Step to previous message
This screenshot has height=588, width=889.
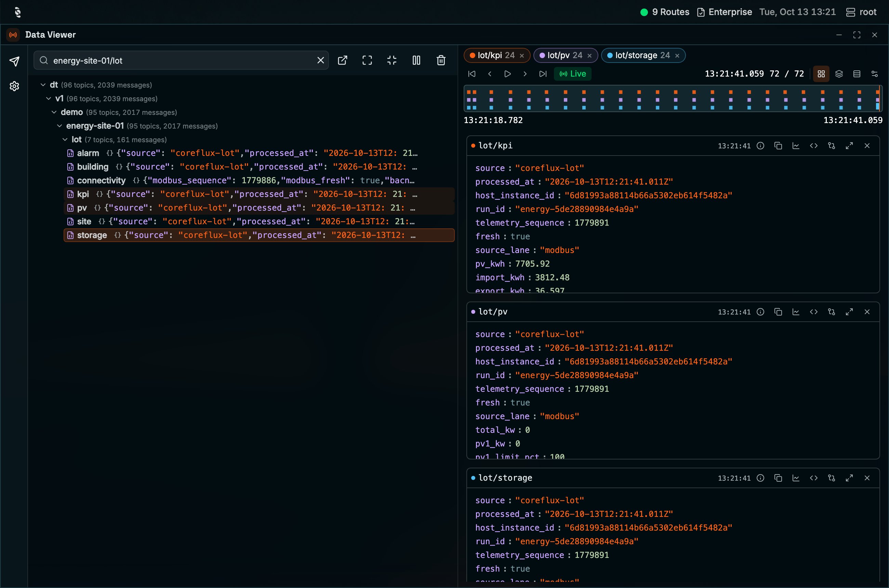pyautogui.click(x=490, y=74)
